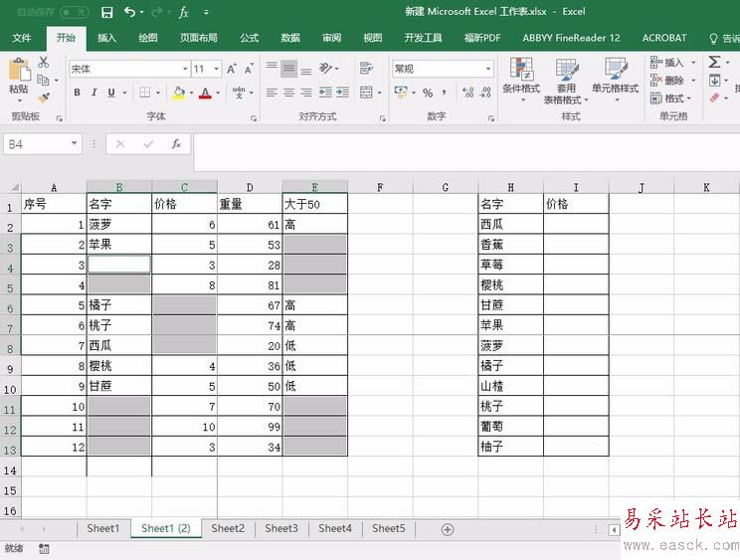Apply comma thousands separator style
The image size is (740, 560).
444,93
